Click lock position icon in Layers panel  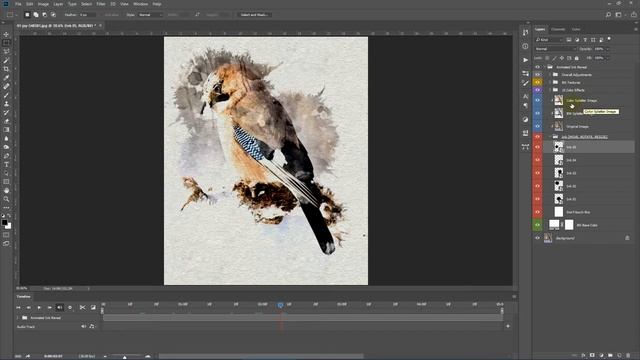pos(562,58)
